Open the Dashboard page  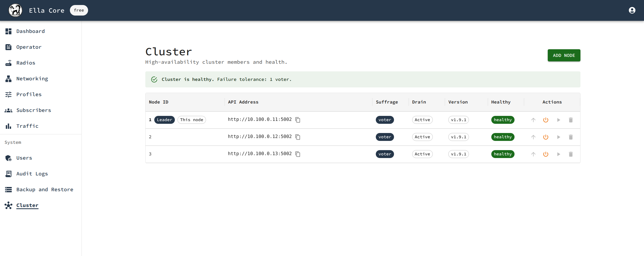tap(30, 31)
